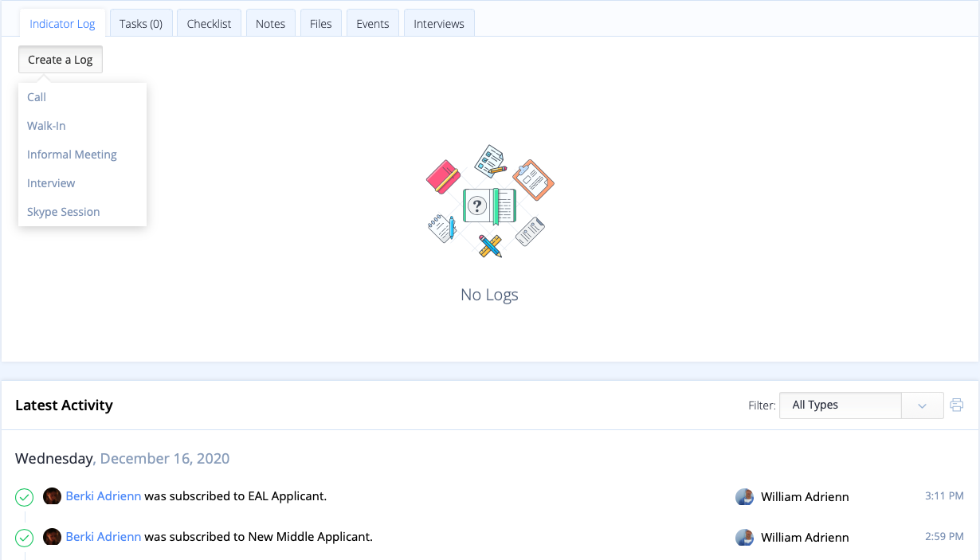Click William Adrienn's avatar next to 3:11 PM
The image size is (980, 560).
point(744,496)
